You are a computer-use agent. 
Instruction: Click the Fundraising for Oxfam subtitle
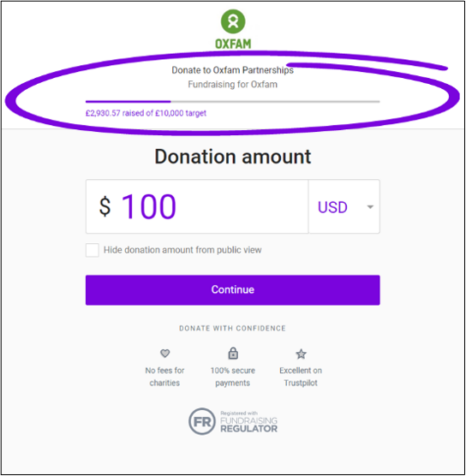pos(232,84)
